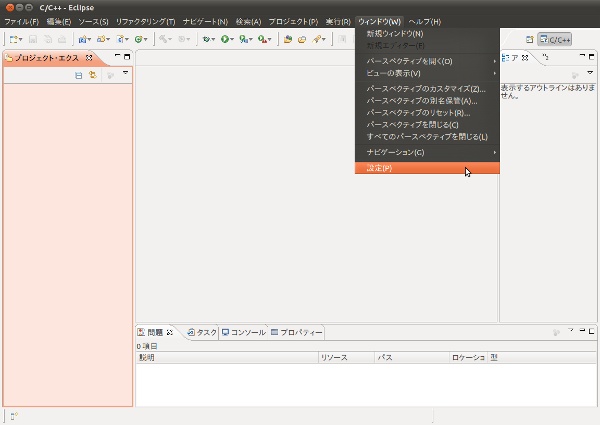Open the ナビゲーション(G) submenu

click(x=427, y=152)
